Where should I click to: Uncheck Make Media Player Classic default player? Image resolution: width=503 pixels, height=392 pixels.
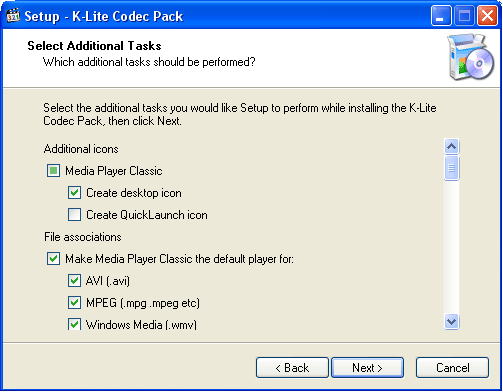(53, 259)
